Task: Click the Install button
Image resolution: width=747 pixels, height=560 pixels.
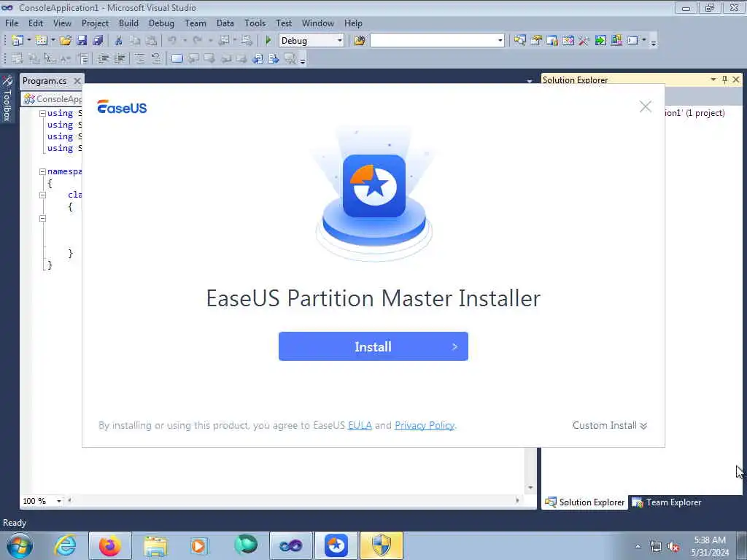Action: click(x=373, y=346)
